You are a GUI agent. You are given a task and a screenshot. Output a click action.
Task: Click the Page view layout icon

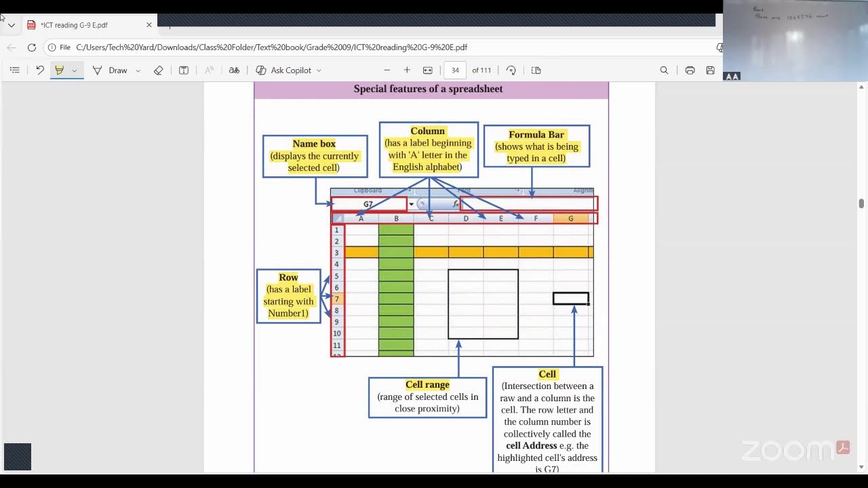click(536, 70)
